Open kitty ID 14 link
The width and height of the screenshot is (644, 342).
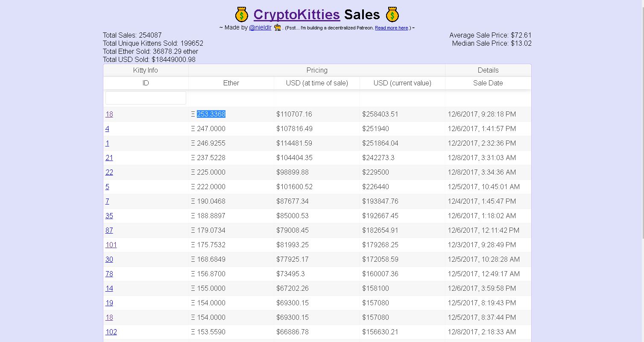tap(109, 288)
